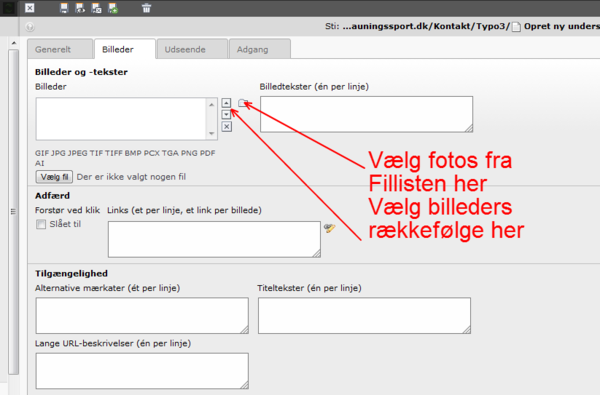This screenshot has width=600, height=395.
Task: Click the Save document icon
Action: [64, 8]
